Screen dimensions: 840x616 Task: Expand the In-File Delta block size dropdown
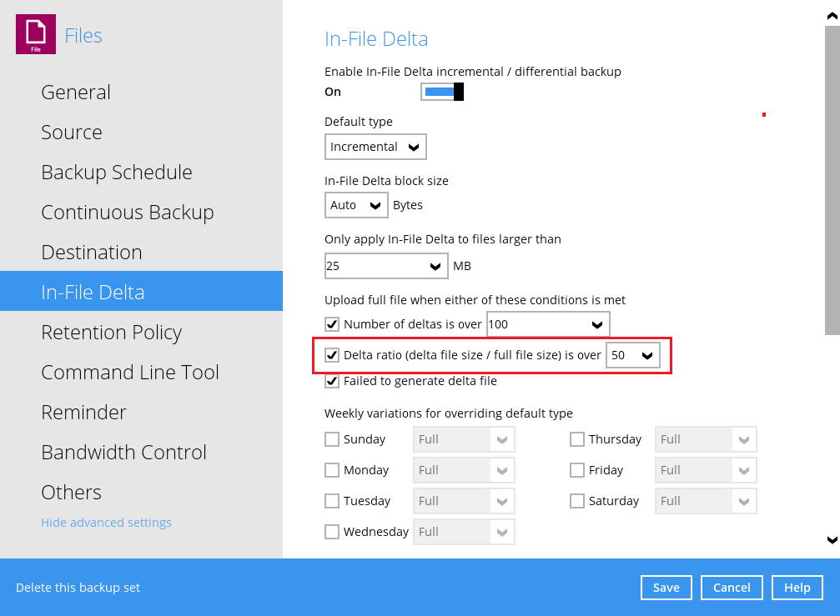tap(356, 205)
